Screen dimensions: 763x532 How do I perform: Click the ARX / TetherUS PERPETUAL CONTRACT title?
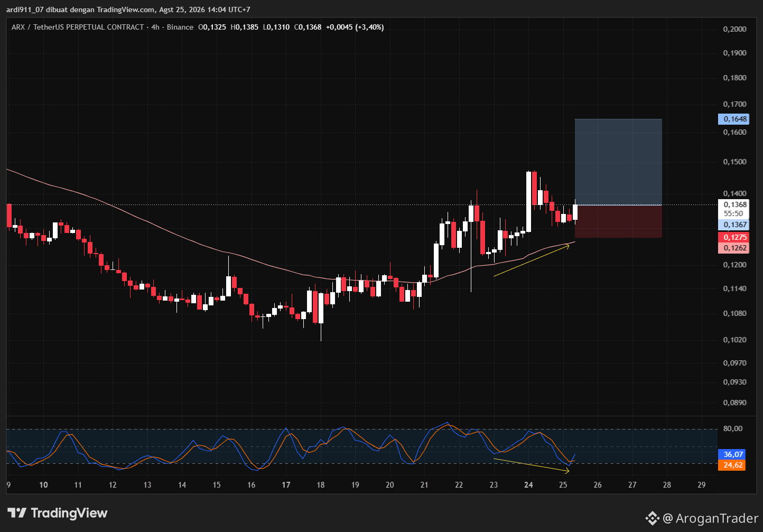(x=78, y=27)
